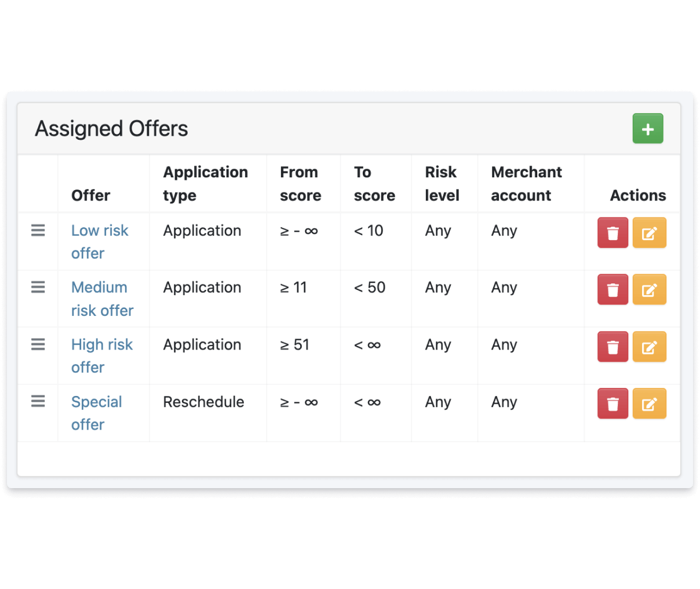Edit the Special offer row

click(x=649, y=403)
